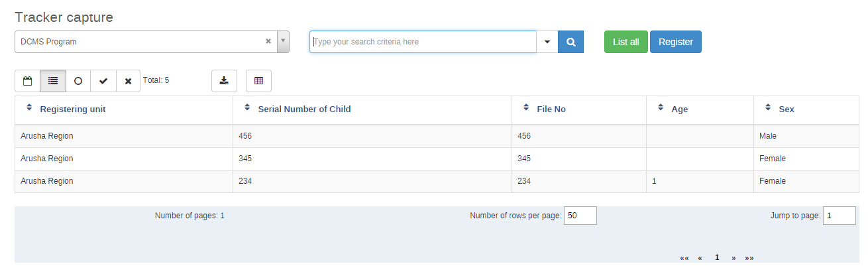Clear DCMS Program selection with x icon
868x268 pixels.
(x=268, y=41)
